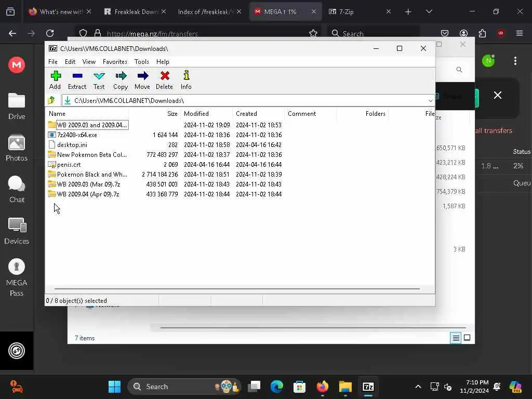Image resolution: width=532 pixels, height=399 pixels.
Task: Click the Add button in 7-Zip toolbar
Action: [55, 81]
